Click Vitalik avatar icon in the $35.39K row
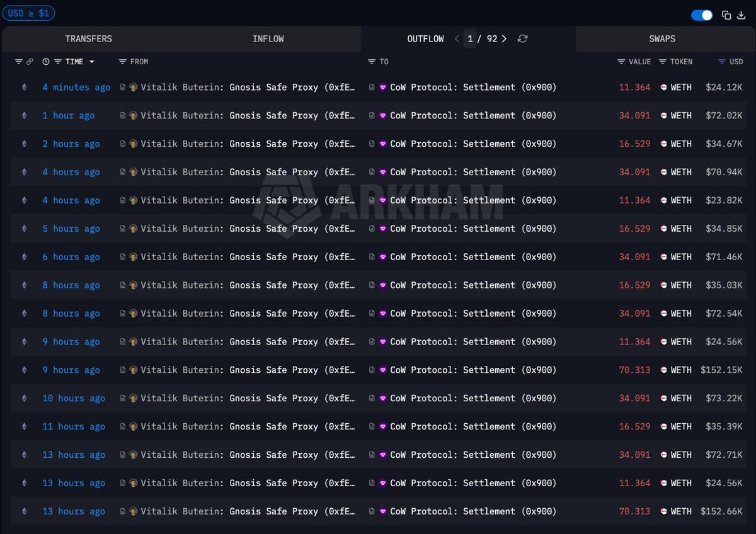The width and height of the screenshot is (756, 534). click(x=134, y=427)
